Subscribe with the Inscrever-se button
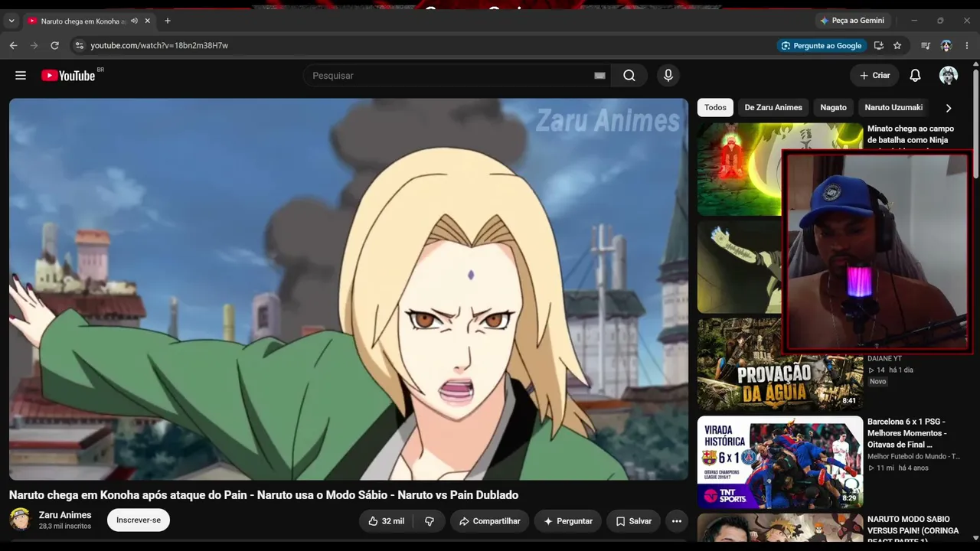Screen dimensions: 980x551 point(139,520)
